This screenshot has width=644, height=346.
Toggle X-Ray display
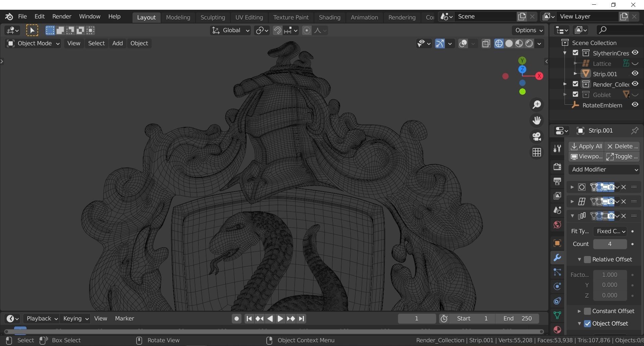pyautogui.click(x=486, y=44)
